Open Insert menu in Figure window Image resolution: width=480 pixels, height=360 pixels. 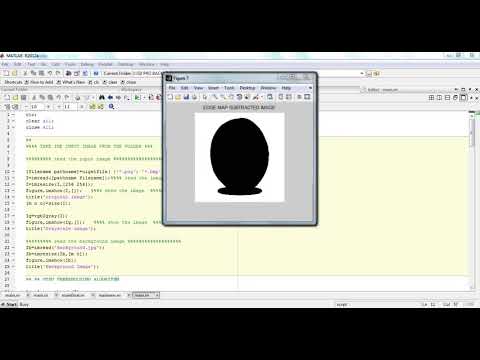click(213, 88)
